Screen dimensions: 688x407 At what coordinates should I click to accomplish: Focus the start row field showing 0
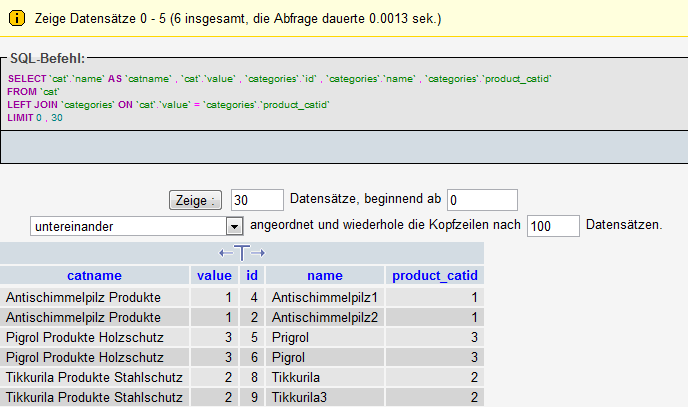482,200
